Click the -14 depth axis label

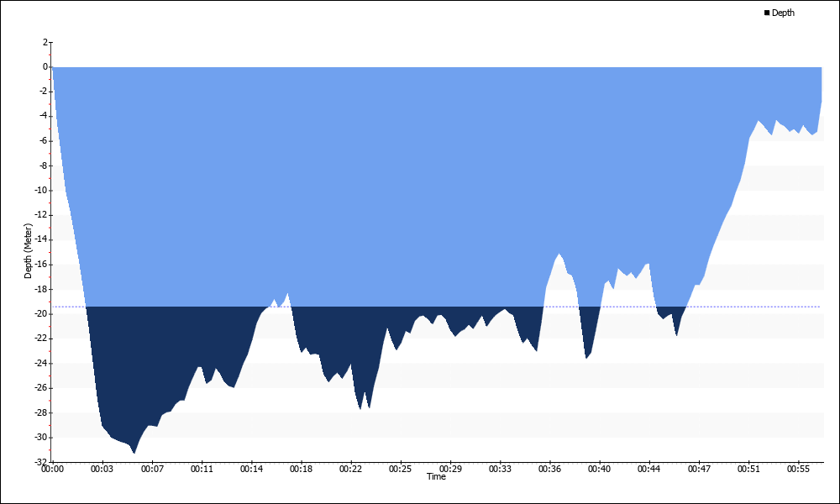coord(42,239)
